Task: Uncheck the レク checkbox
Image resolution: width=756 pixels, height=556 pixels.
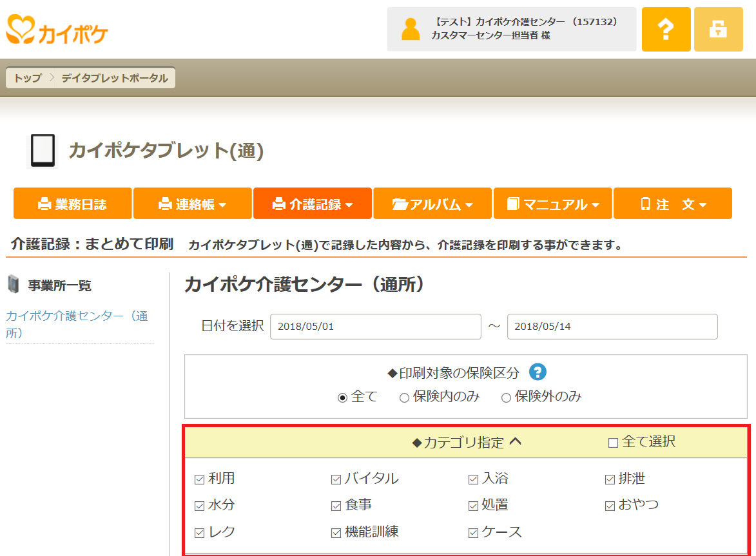Action: tap(199, 533)
